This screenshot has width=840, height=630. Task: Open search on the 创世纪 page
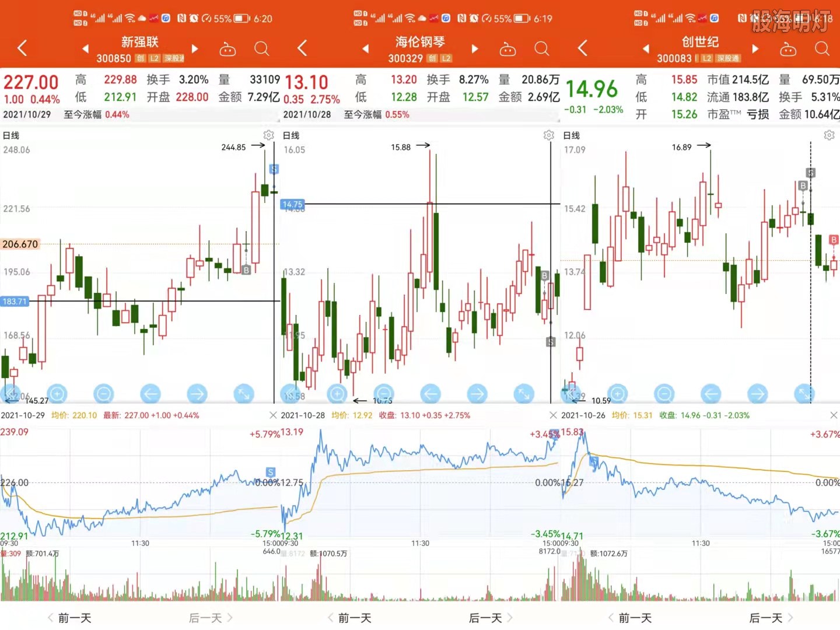822,49
